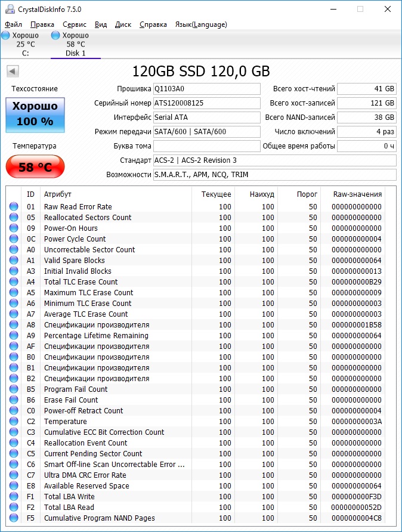This screenshot has width=402, height=532.
Task: Click the status icon for Current Pending Sector Count
Action: click(x=14, y=453)
